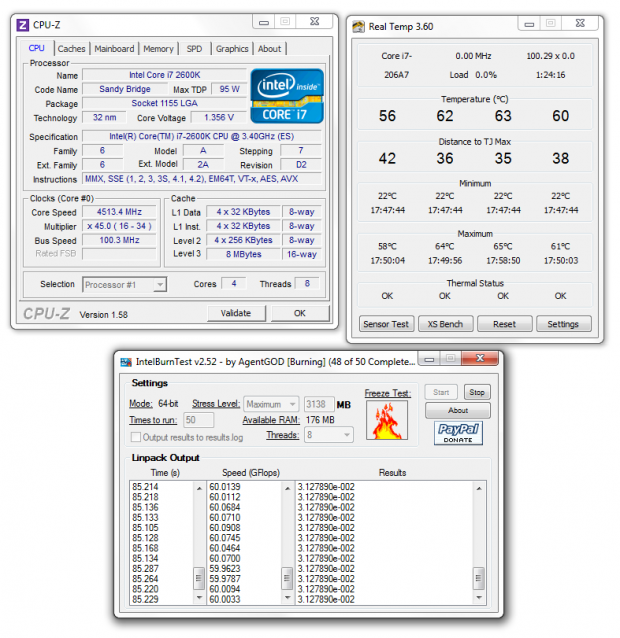Click the Intel Core i7 logo badge
The width and height of the screenshot is (620, 638).
point(287,96)
